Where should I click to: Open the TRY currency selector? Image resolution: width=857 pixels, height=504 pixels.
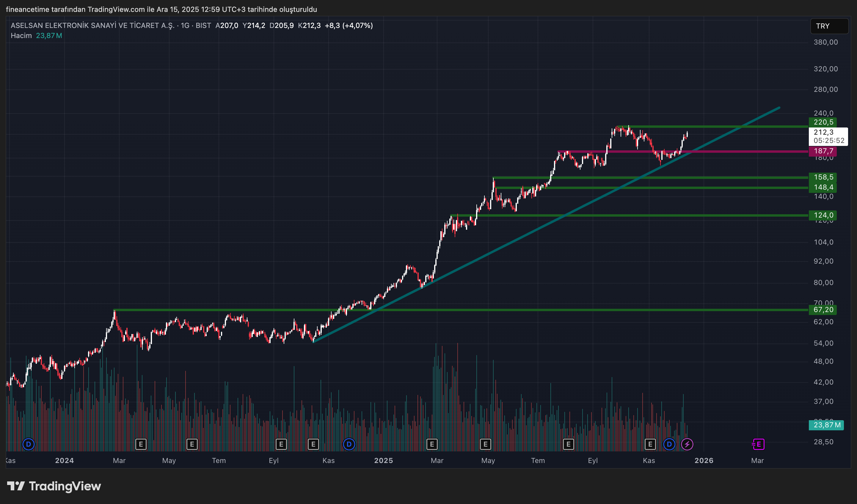click(829, 26)
